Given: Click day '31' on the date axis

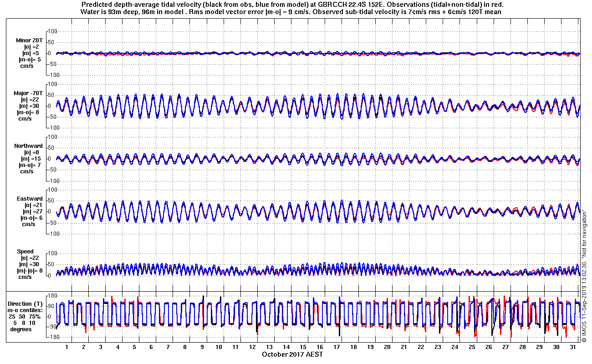Looking at the screenshot, I should pyautogui.click(x=572, y=347).
